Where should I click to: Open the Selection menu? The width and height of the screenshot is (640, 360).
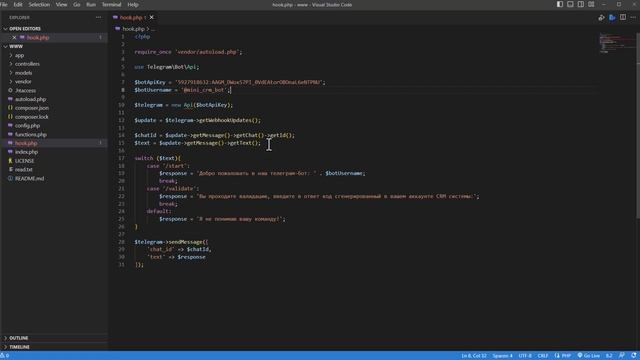pyautogui.click(x=39, y=4)
